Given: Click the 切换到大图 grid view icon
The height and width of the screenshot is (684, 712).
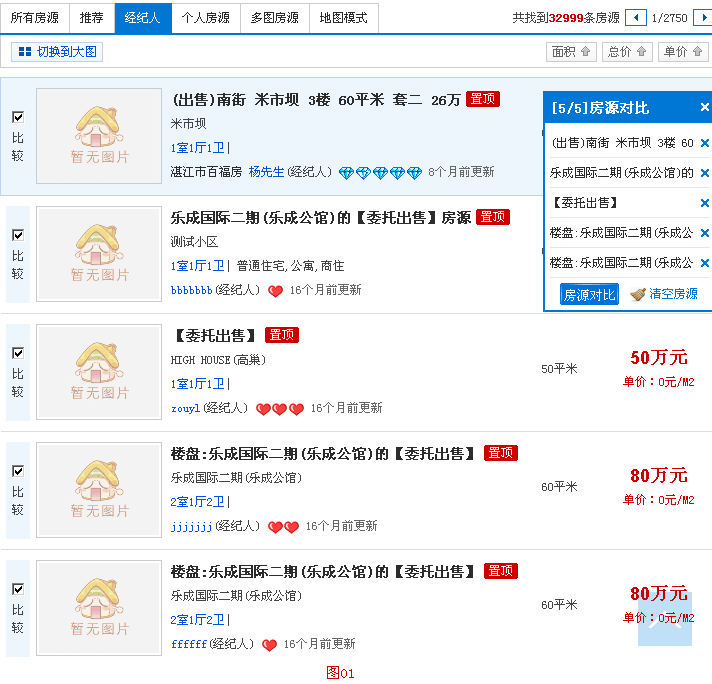Looking at the screenshot, I should [x=23, y=51].
